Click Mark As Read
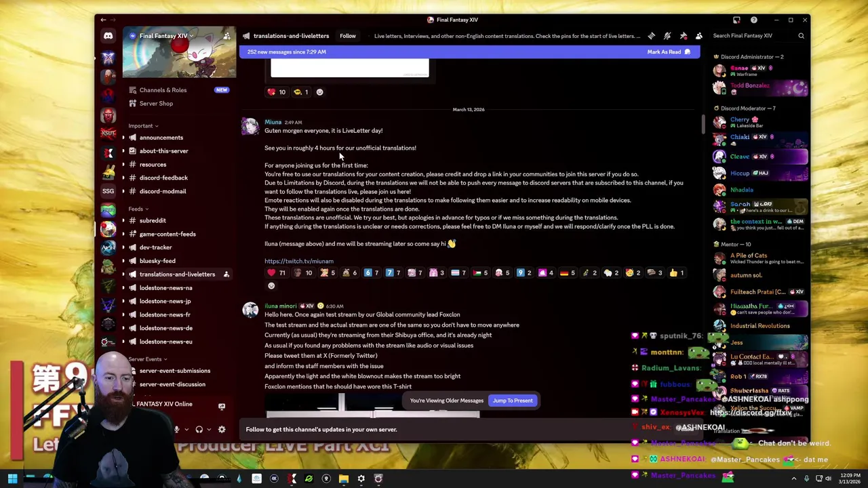 point(669,52)
